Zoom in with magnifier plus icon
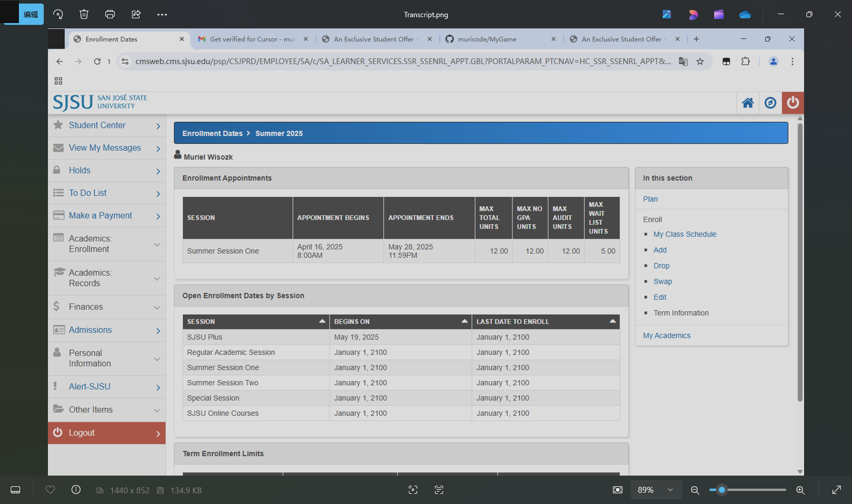Image resolution: width=852 pixels, height=504 pixels. [800, 490]
